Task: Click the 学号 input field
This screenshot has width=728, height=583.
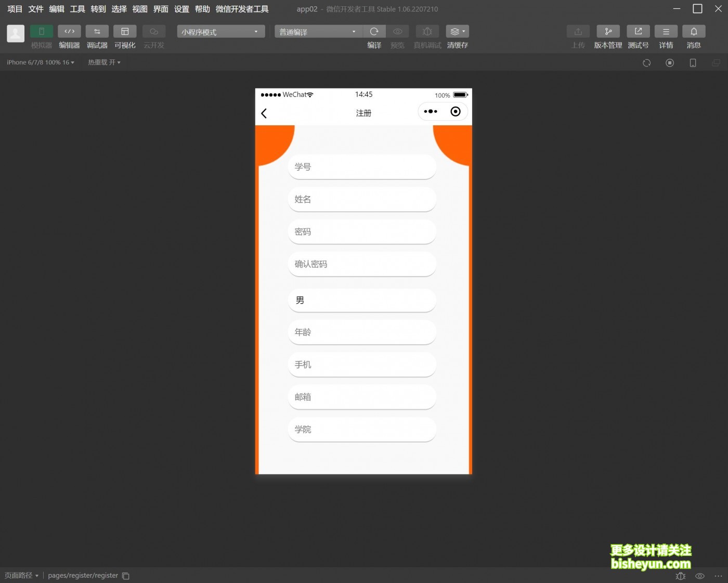Action: (x=362, y=167)
